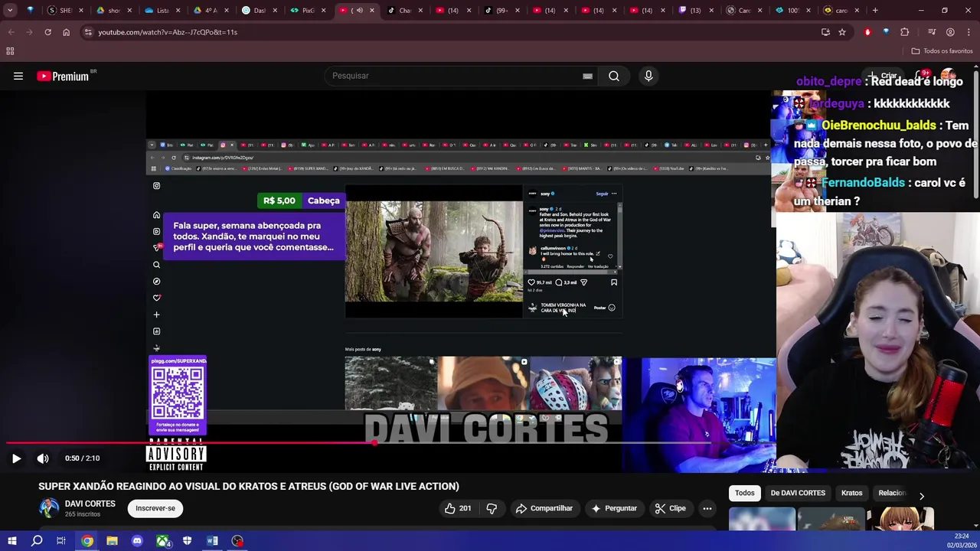Click the red extension icon in toolbar
980x551 pixels.
[867, 32]
